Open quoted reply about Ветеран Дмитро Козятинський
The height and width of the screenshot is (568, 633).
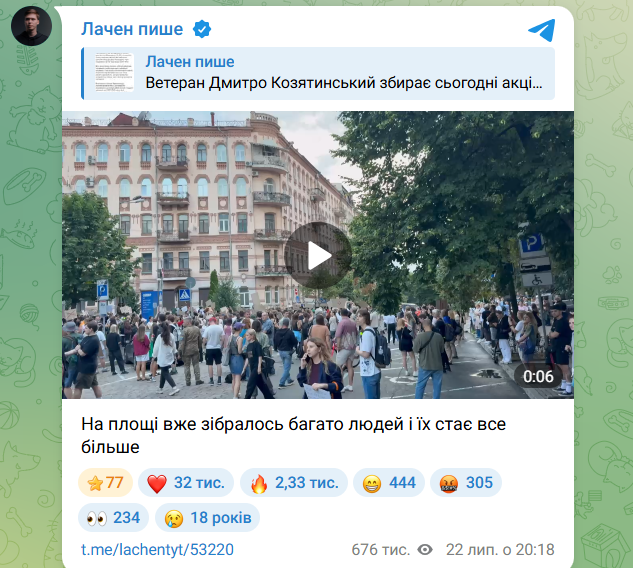click(318, 73)
